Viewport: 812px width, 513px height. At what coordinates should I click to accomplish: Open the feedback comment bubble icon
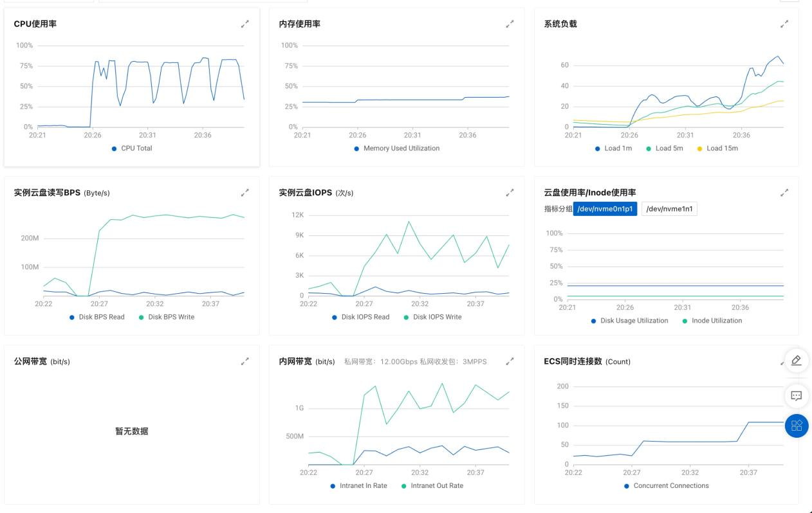pyautogui.click(x=796, y=396)
